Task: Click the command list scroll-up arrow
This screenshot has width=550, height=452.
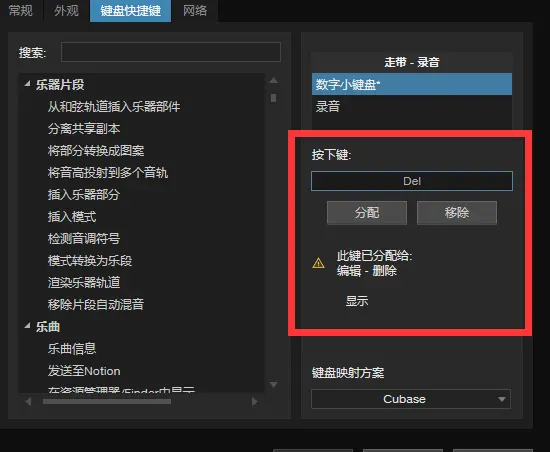Action: click(273, 80)
